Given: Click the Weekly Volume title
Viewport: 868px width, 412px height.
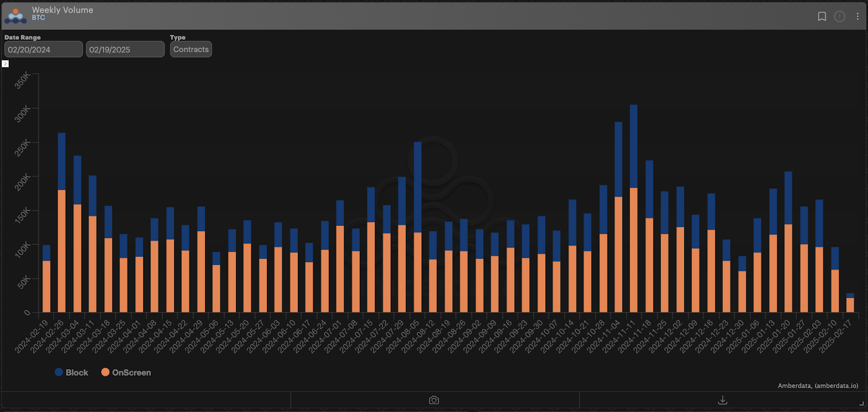Looking at the screenshot, I should tap(62, 10).
